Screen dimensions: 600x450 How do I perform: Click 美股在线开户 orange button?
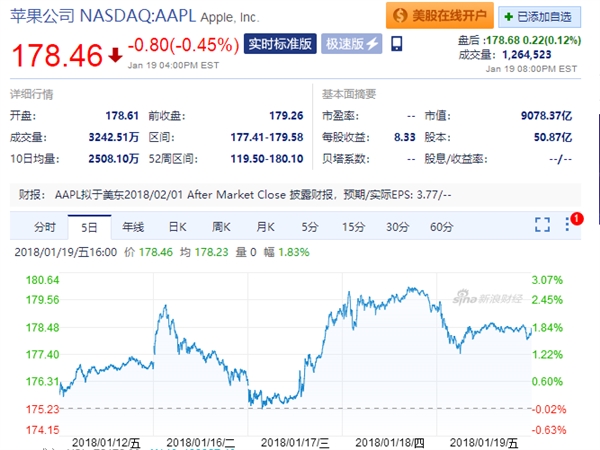click(x=440, y=16)
